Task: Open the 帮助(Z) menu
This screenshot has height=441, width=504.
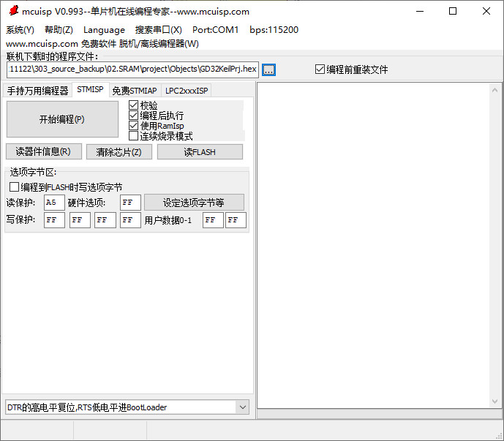Action: pyautogui.click(x=59, y=29)
